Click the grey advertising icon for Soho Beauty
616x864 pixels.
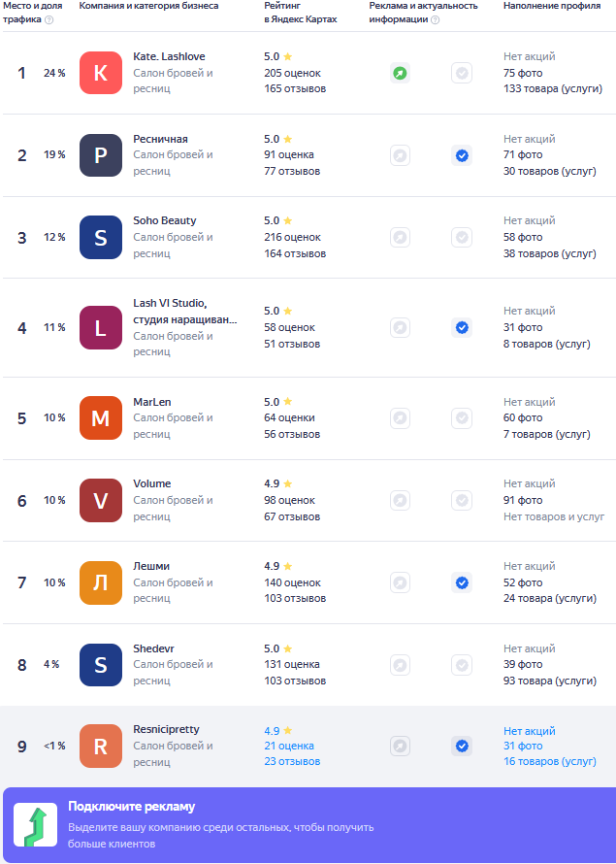click(400, 237)
